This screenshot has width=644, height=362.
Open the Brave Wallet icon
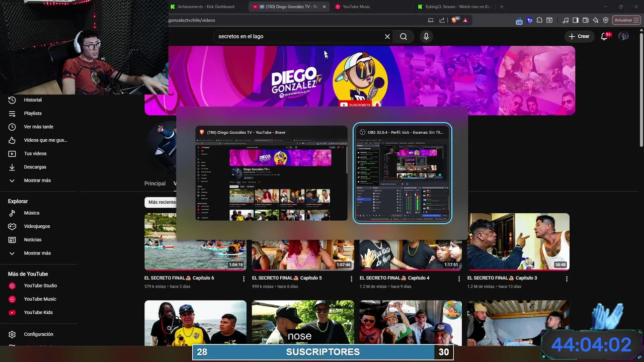coord(586,20)
